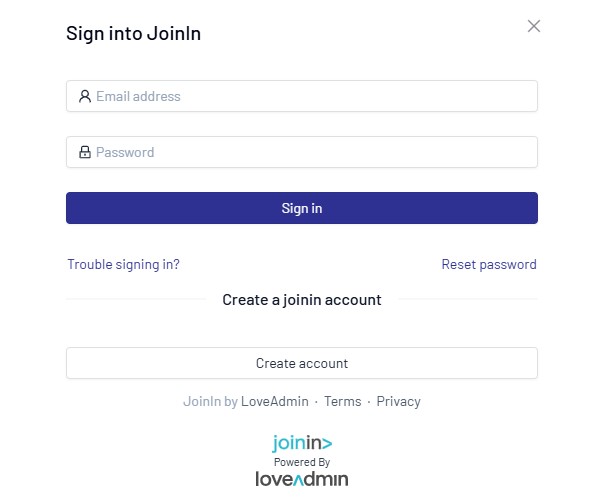Click the loveadmin logo at the bottom
The width and height of the screenshot is (603, 497).
302,479
